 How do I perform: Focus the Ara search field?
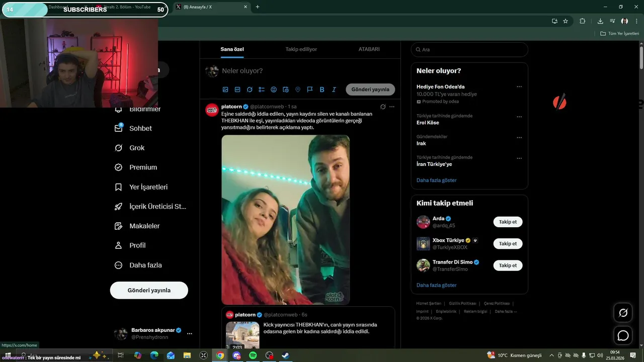tap(469, 50)
